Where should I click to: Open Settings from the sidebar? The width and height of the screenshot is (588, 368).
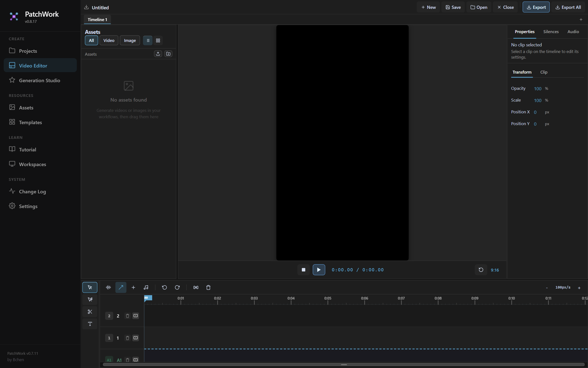[x=40, y=206]
